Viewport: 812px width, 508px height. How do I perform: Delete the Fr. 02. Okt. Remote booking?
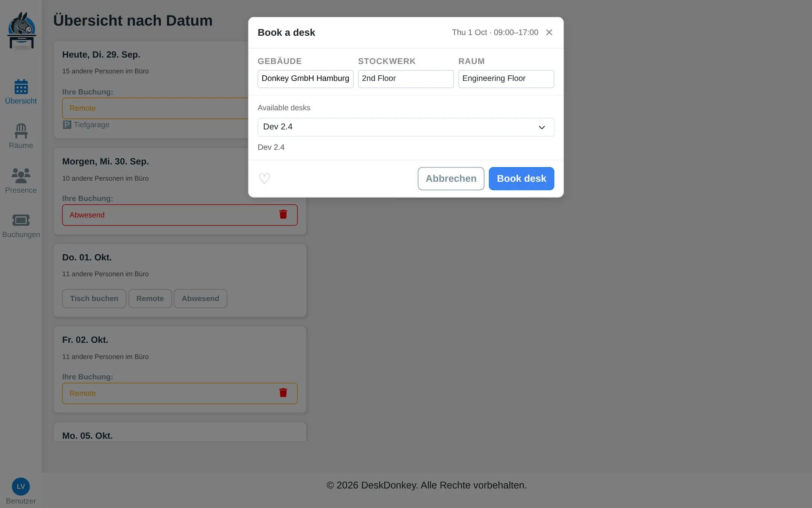pyautogui.click(x=283, y=393)
